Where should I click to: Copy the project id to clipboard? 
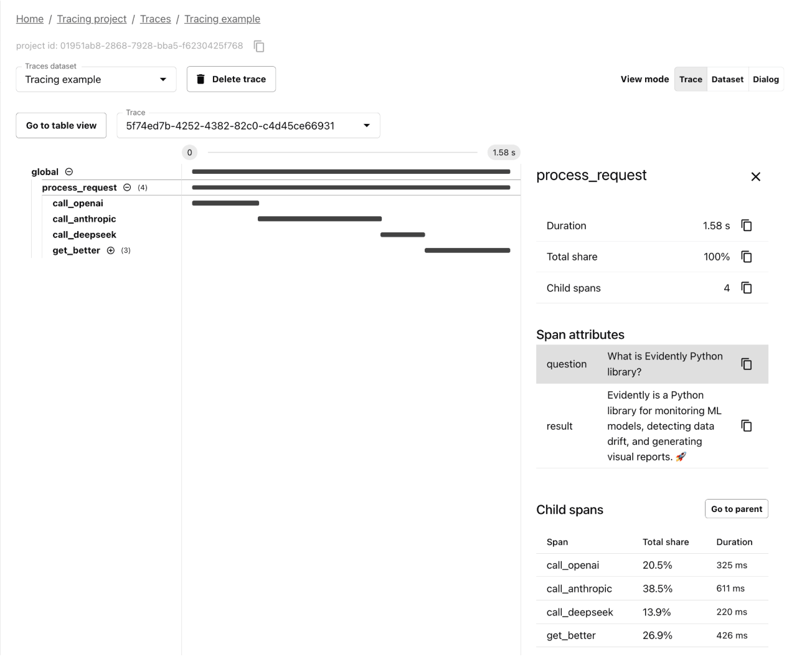pyautogui.click(x=259, y=46)
